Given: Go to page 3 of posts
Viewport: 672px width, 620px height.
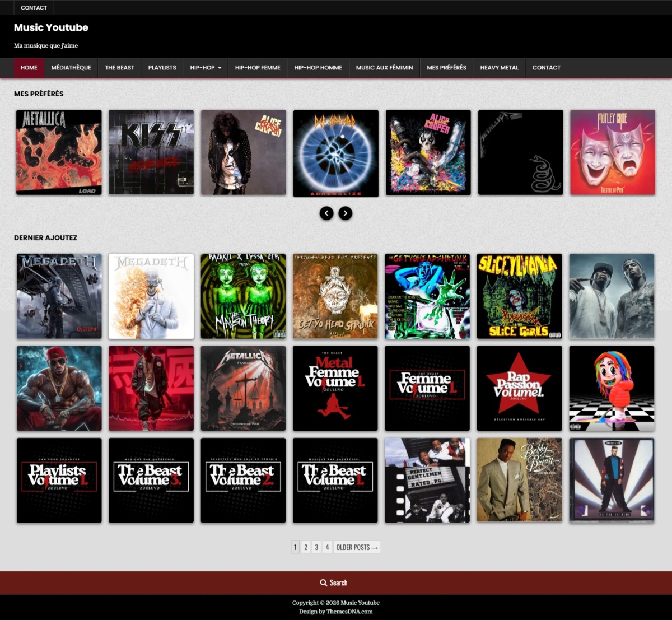Looking at the screenshot, I should [x=316, y=547].
